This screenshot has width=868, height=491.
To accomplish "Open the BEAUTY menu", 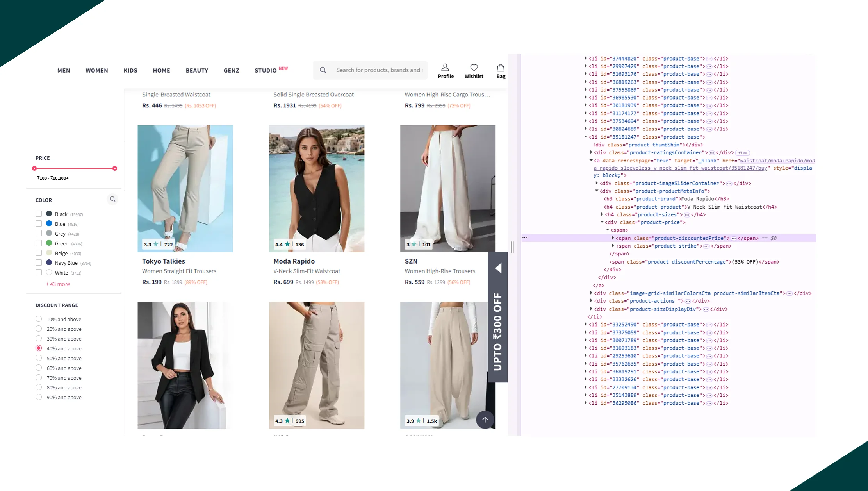I will [x=197, y=71].
